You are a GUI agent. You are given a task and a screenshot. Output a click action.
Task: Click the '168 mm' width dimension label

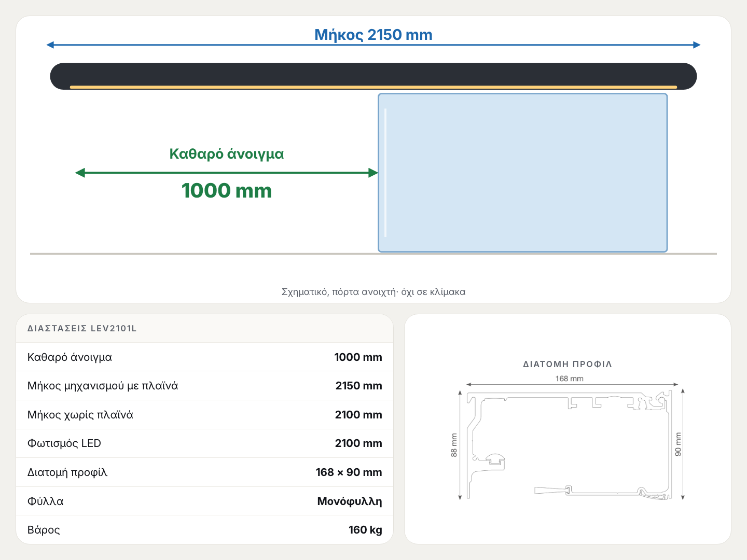click(x=570, y=379)
